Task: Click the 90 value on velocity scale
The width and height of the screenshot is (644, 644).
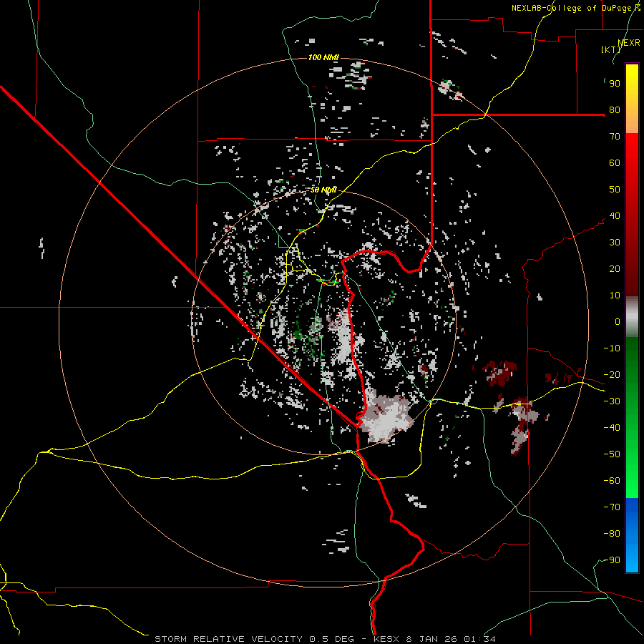Action: pos(615,84)
